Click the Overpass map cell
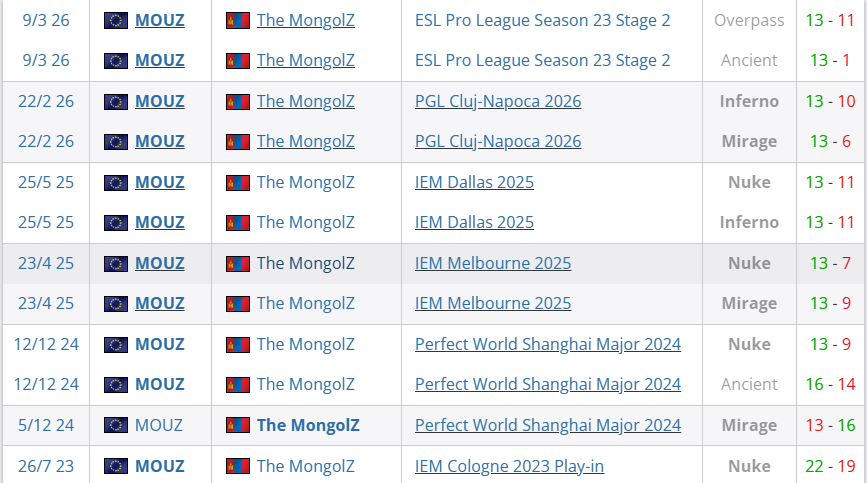The height and width of the screenshot is (483, 867). (749, 20)
